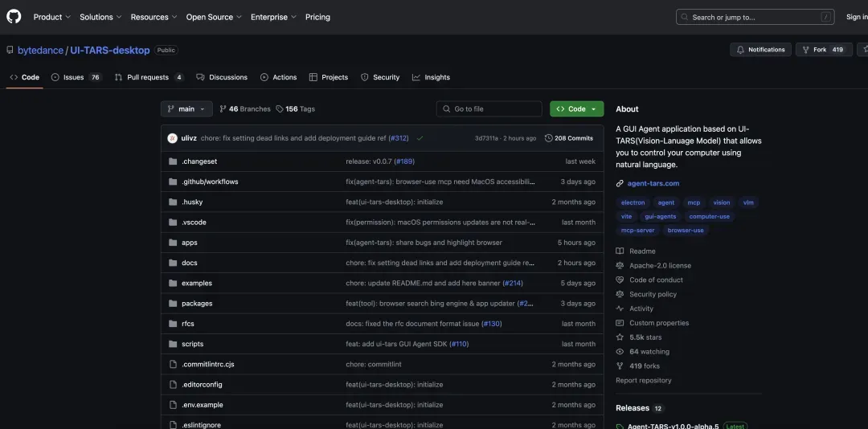Screen dimensions: 868x429
Task: Open commit hash 3d7311a
Action: (486, 138)
